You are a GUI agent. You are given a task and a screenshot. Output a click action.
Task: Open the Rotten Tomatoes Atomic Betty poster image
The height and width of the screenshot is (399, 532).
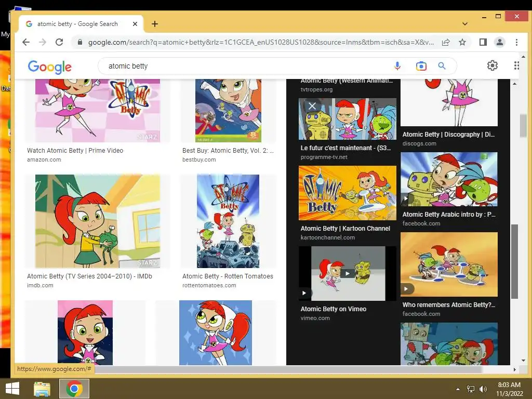coord(228,221)
